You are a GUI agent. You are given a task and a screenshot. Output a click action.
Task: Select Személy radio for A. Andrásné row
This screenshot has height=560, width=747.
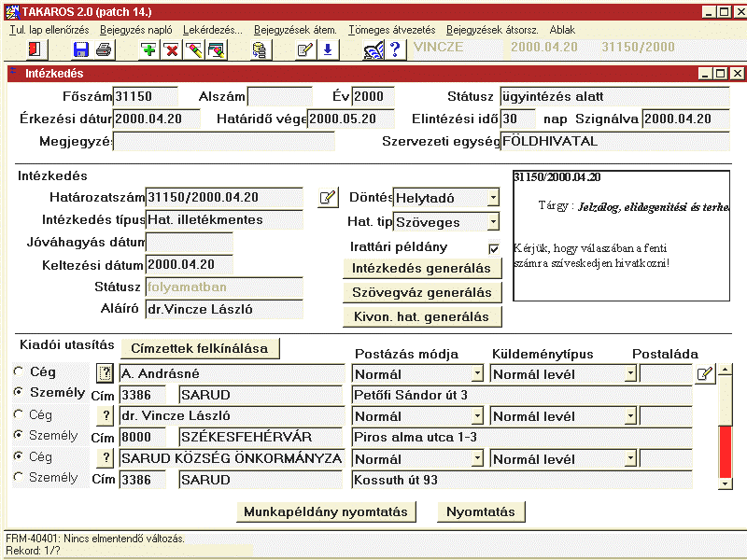point(19,391)
